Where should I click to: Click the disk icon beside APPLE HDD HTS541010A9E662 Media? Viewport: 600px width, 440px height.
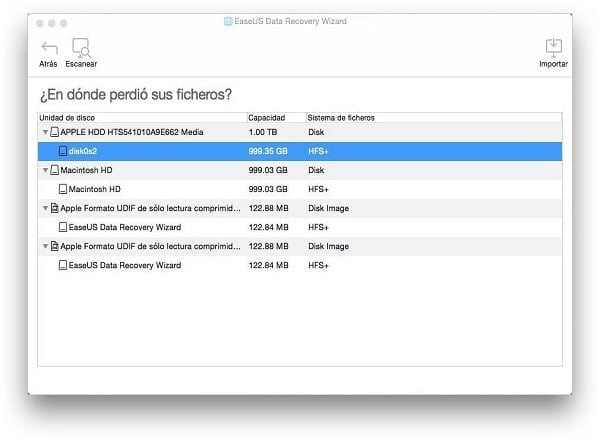point(55,132)
